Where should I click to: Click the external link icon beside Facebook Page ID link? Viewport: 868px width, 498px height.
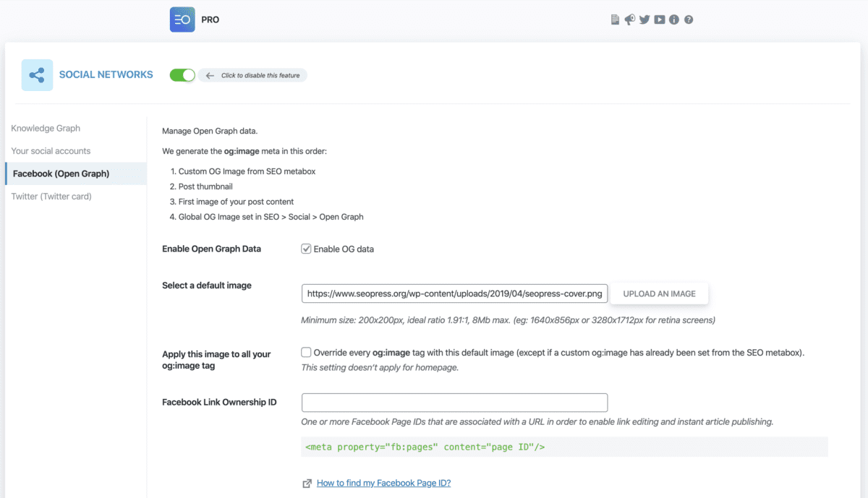tap(307, 484)
